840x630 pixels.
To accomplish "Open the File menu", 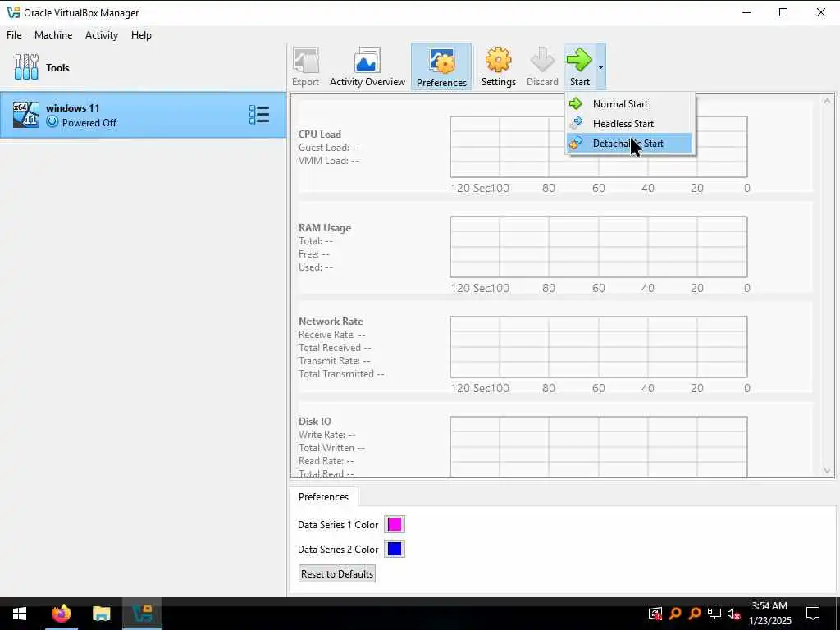I will pyautogui.click(x=14, y=34).
